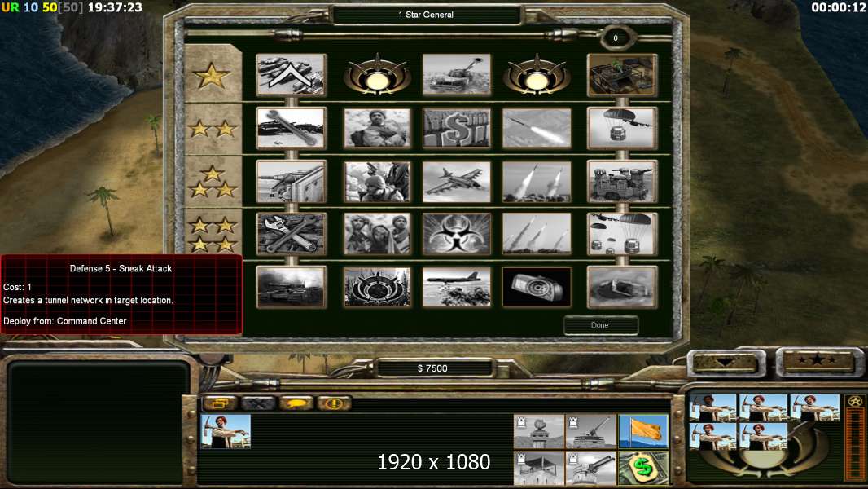
Task: Click the star icon atop the power meter
Action: click(855, 402)
